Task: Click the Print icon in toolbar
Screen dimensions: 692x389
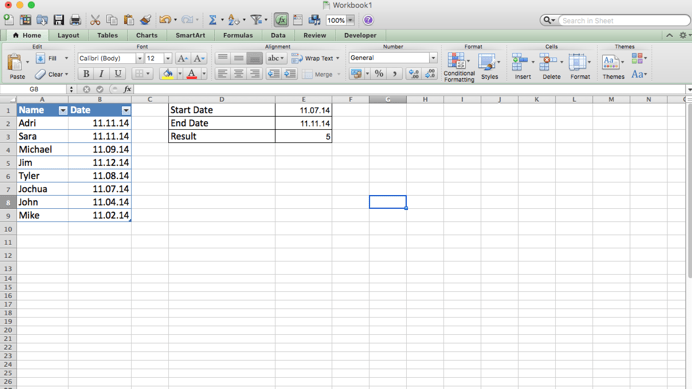Action: pyautogui.click(x=75, y=20)
